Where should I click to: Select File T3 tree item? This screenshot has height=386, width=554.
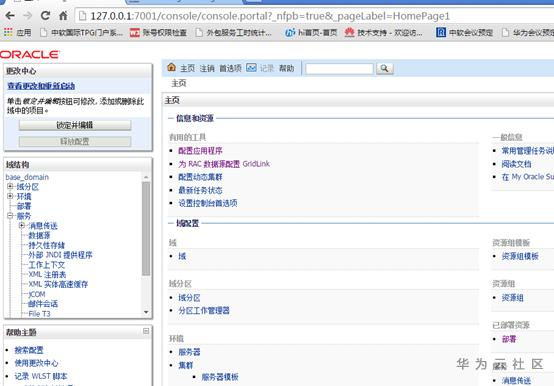tap(39, 314)
